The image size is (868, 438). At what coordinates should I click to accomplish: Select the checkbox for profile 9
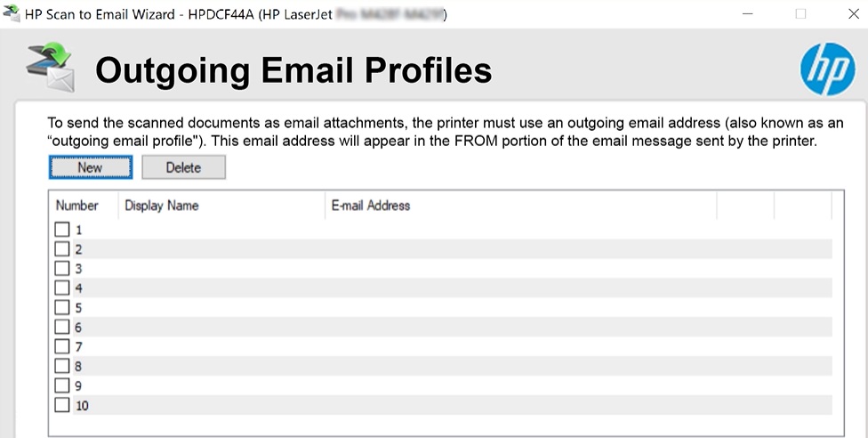(62, 385)
